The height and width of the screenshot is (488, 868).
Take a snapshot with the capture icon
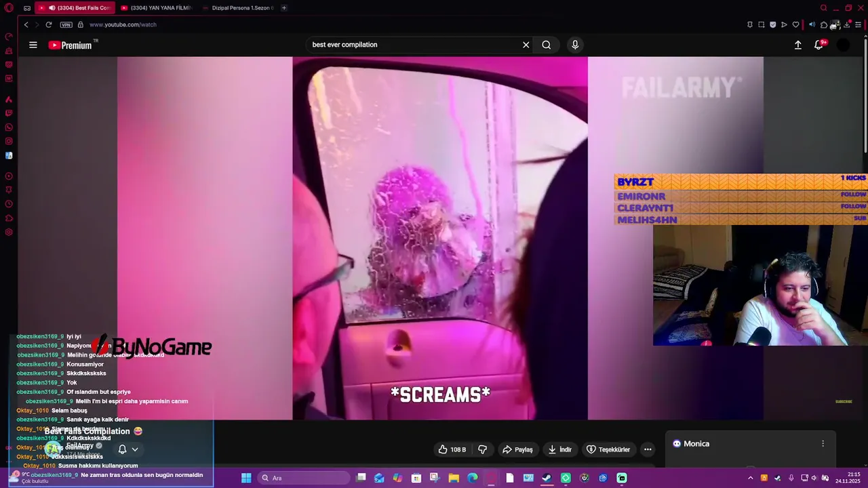(761, 24)
